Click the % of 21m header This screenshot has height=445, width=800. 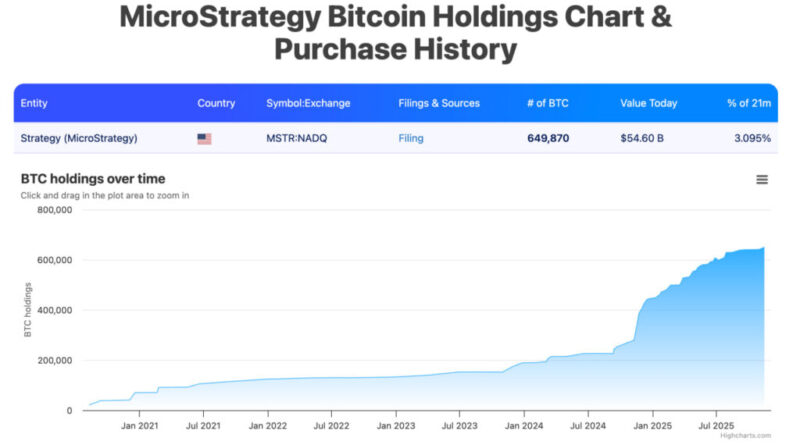pos(749,103)
